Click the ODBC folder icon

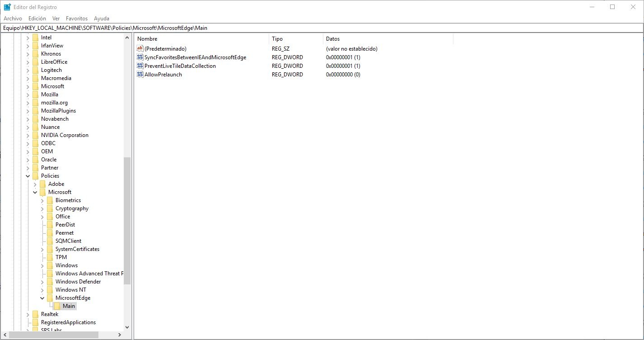(x=35, y=143)
